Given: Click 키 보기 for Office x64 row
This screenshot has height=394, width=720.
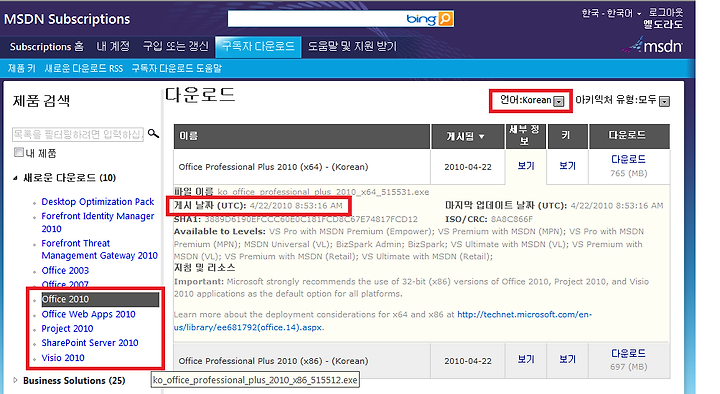Looking at the screenshot, I should [567, 166].
